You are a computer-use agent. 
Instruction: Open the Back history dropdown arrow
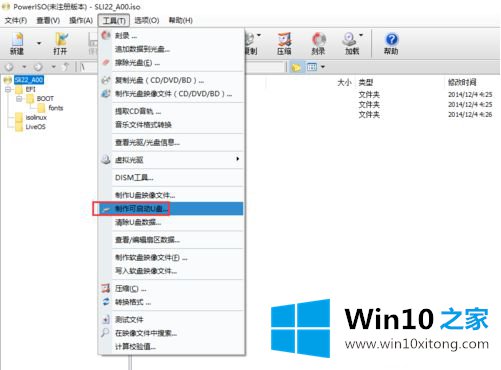[x=24, y=67]
